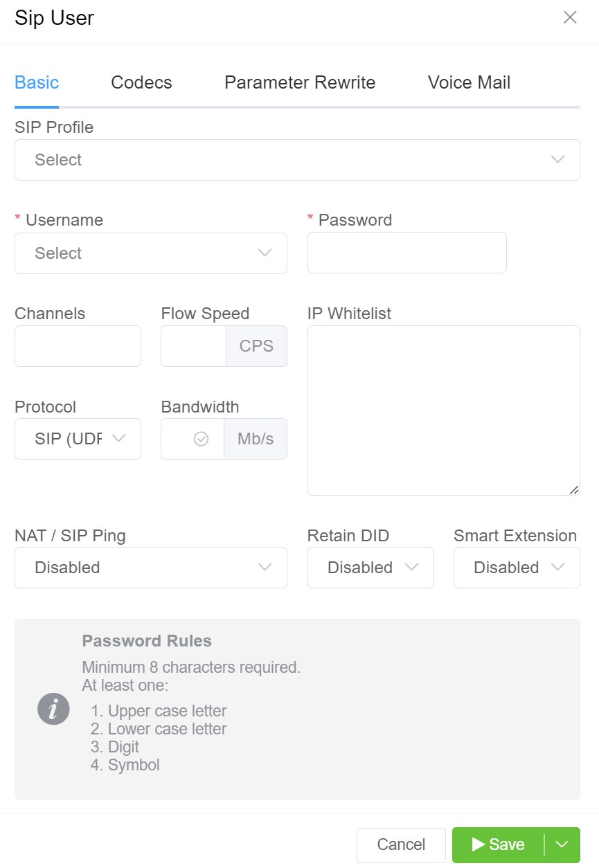The image size is (599, 868).
Task: Click the Bandwidth check circle icon
Action: 201,439
